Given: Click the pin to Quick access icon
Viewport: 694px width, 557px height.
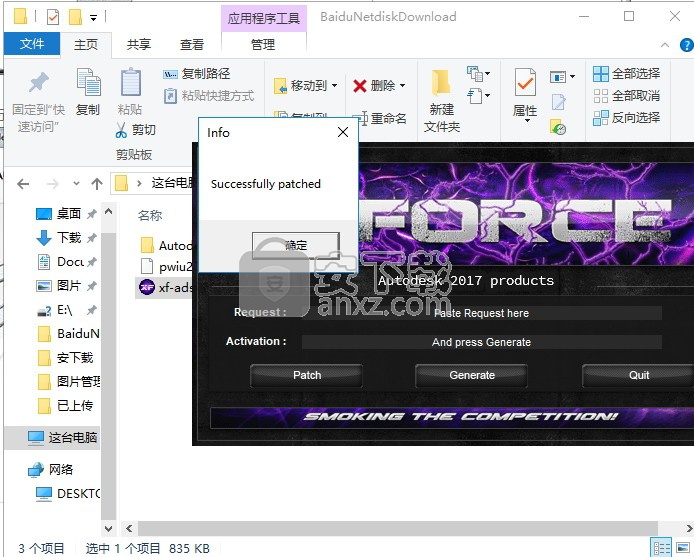Looking at the screenshot, I should tap(39, 82).
